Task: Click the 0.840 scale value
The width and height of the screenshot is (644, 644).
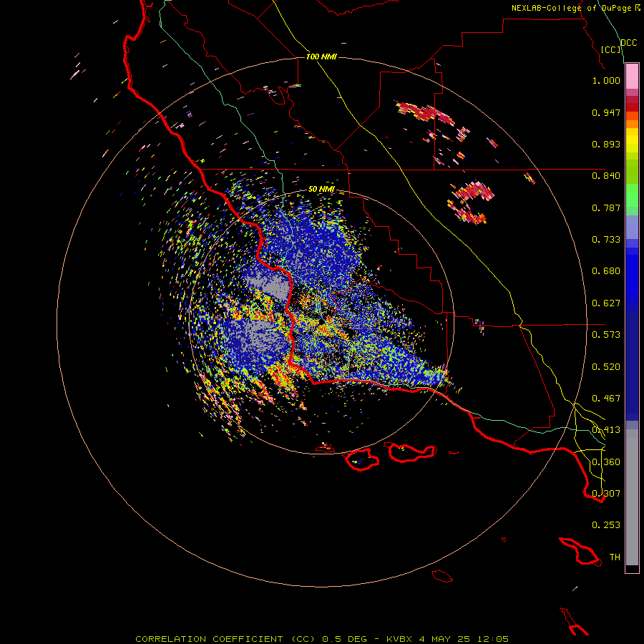Action: pos(606,176)
